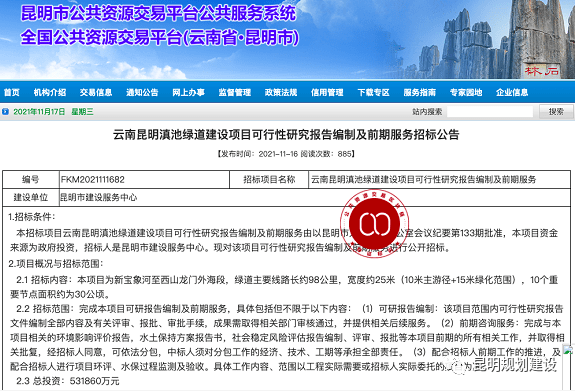Click the project name cell in the table

pos(439,179)
